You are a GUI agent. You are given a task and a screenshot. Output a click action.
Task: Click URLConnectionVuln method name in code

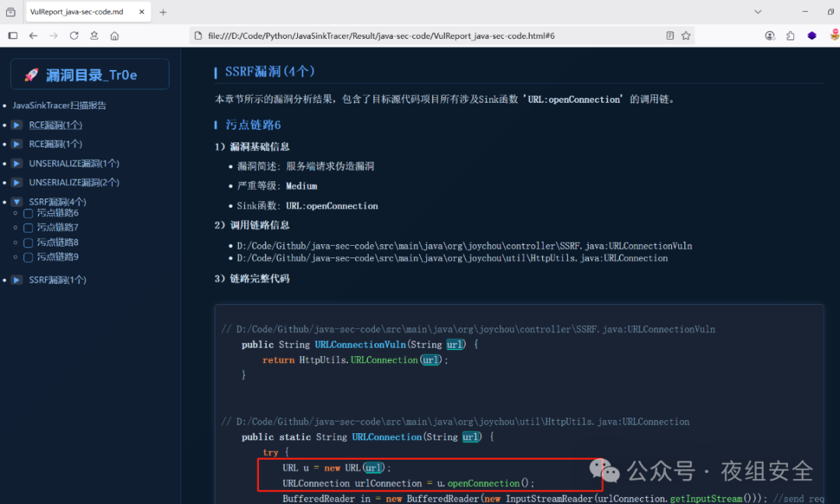pos(360,345)
